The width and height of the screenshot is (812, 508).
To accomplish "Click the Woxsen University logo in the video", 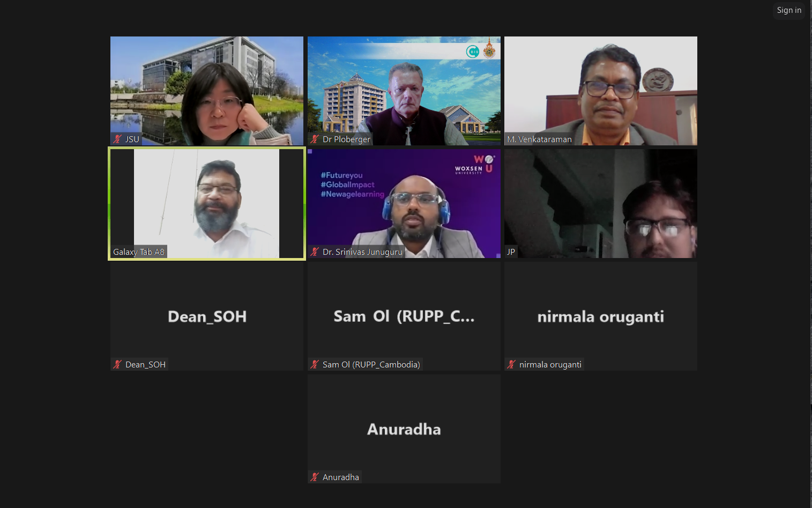I will [474, 164].
